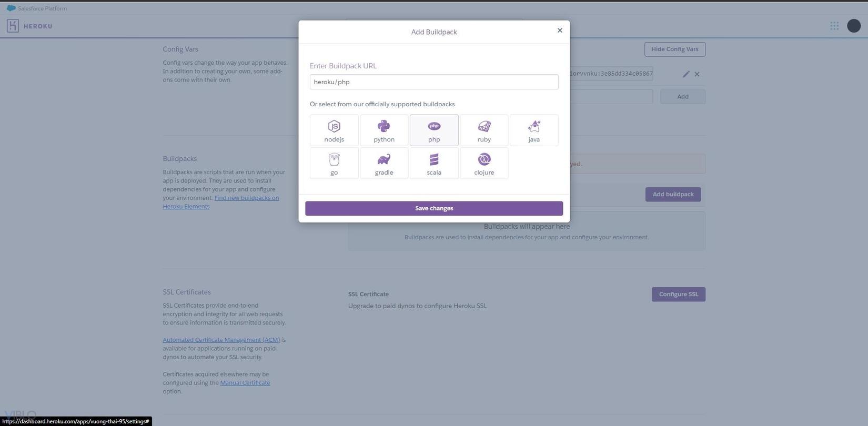Viewport: 868px width, 426px height.
Task: Select the python buildpack
Action: [x=384, y=130]
